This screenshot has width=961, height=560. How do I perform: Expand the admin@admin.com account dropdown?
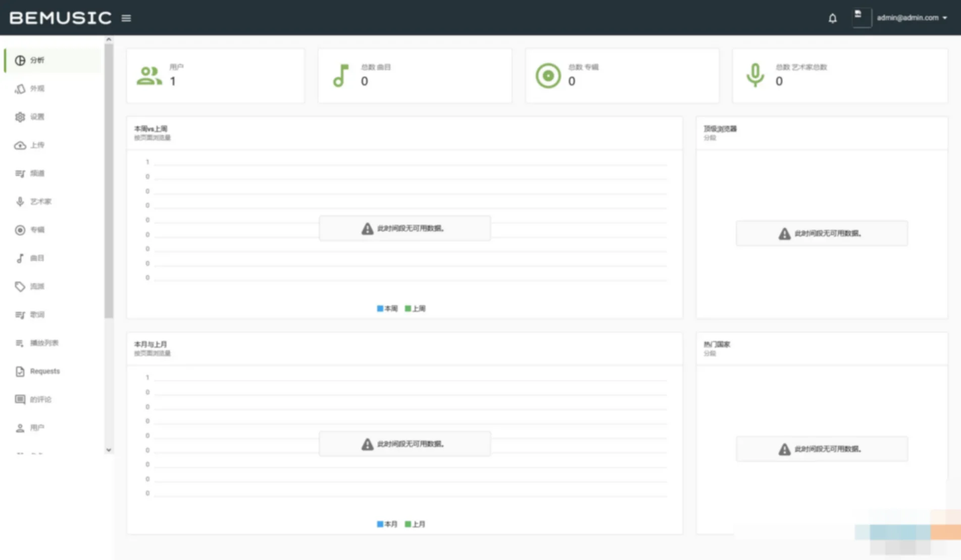coord(912,18)
